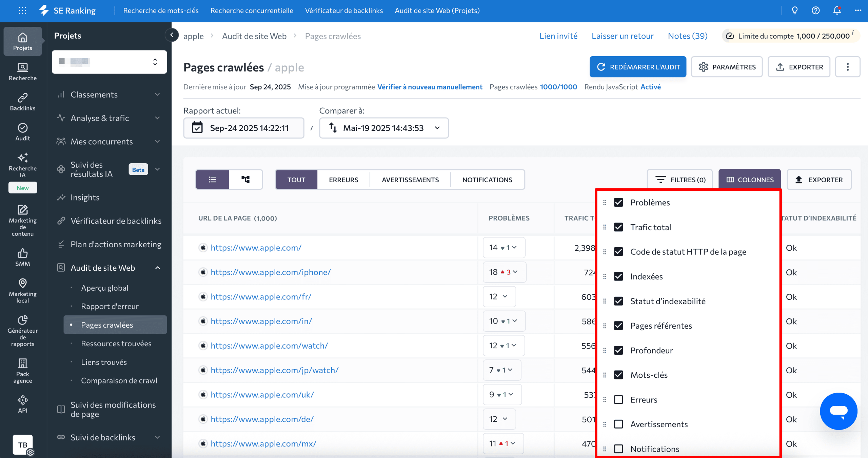The height and width of the screenshot is (458, 868).
Task: Select the NOTIFICATIONS tab
Action: (x=487, y=180)
